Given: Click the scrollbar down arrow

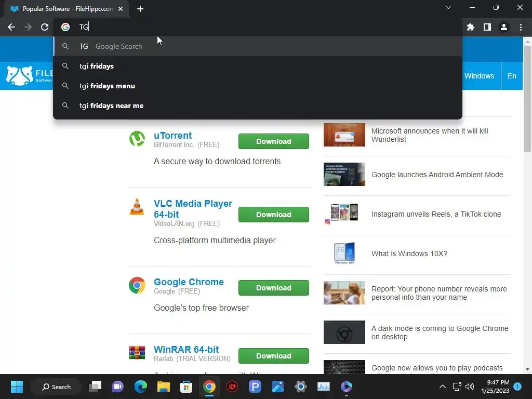Looking at the screenshot, I should pos(527,369).
